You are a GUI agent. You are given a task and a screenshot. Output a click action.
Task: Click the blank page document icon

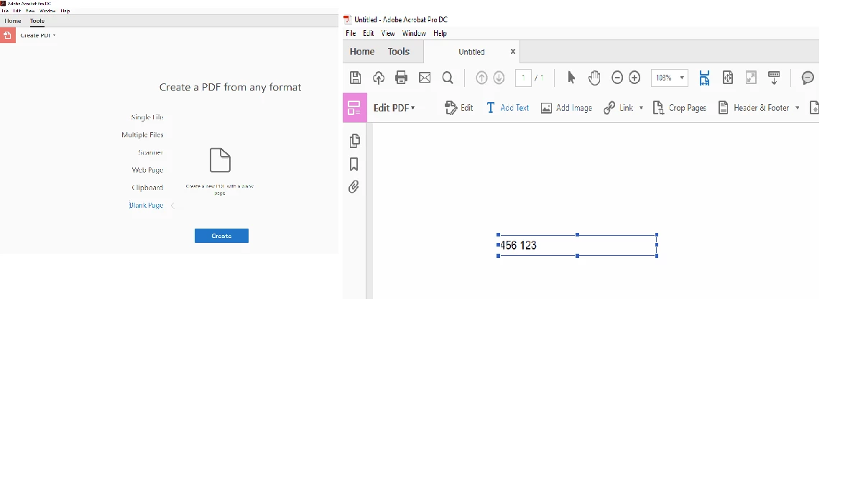(220, 160)
